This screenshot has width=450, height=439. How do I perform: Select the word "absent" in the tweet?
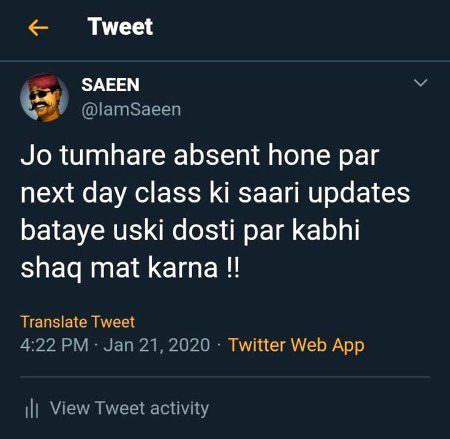217,156
